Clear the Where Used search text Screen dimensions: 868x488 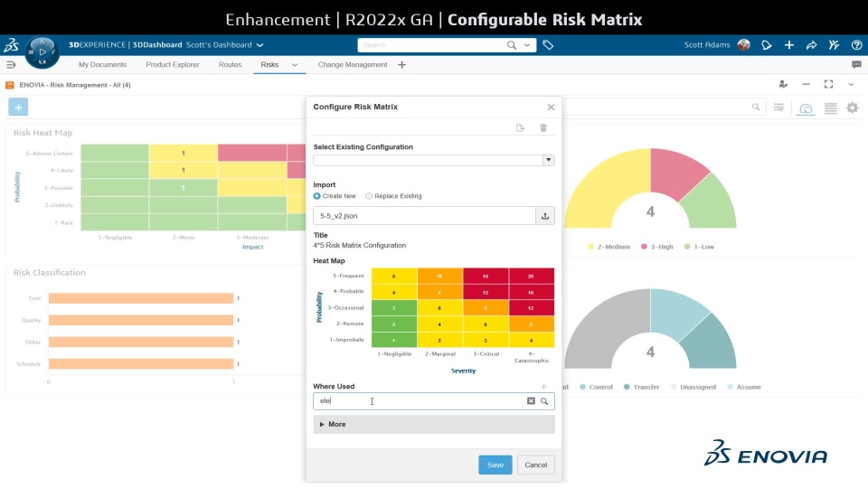(x=531, y=401)
